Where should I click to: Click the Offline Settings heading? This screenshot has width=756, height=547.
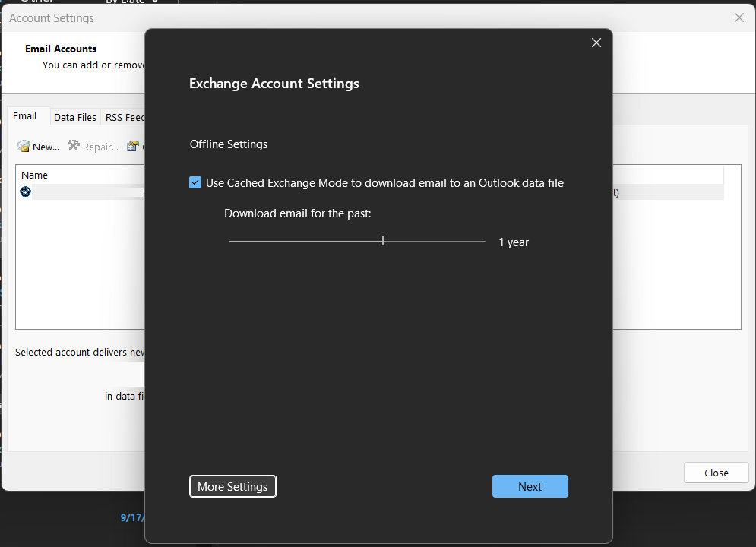(229, 144)
